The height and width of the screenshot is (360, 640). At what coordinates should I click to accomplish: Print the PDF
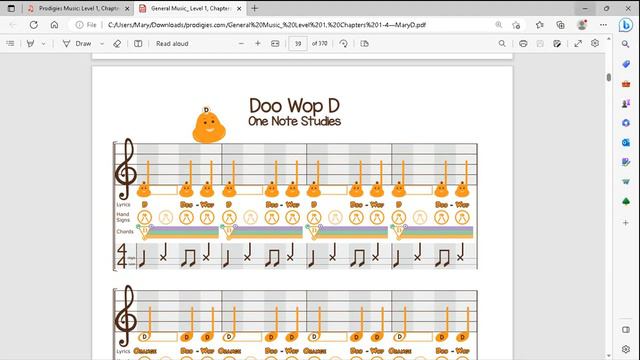(x=523, y=43)
